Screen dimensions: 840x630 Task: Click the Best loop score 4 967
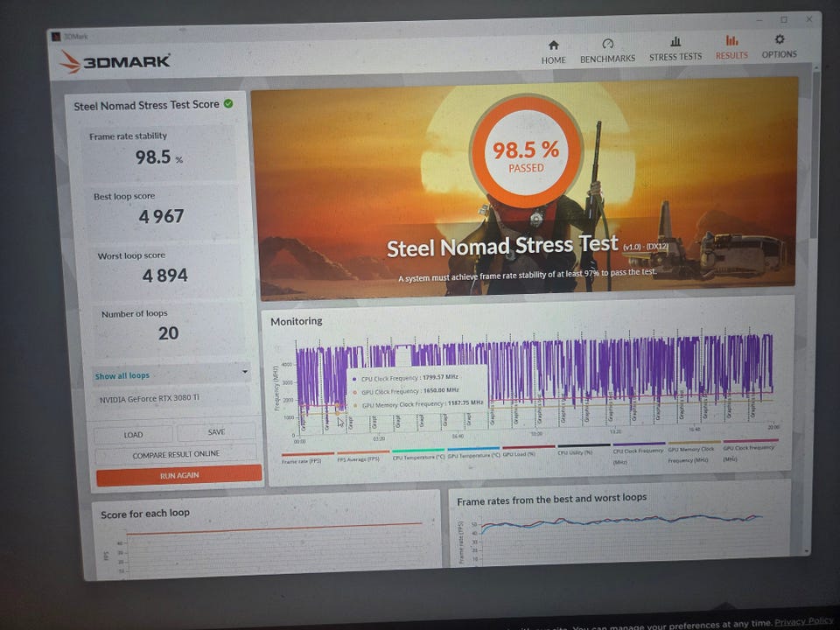(161, 216)
